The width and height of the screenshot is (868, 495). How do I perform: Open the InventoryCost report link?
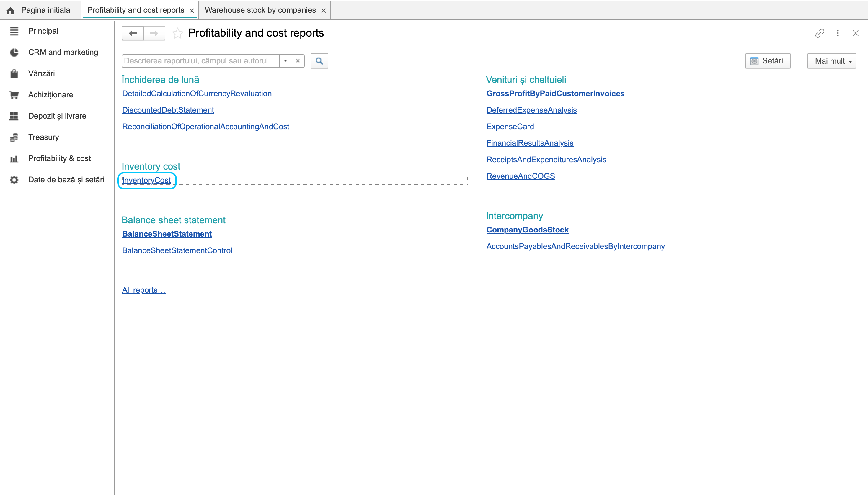(x=146, y=180)
